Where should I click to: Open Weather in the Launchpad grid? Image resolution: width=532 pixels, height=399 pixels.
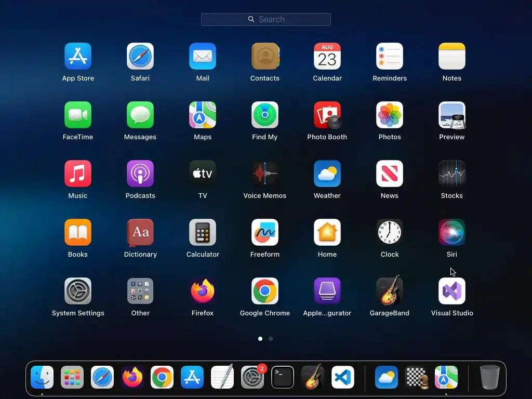tap(327, 174)
